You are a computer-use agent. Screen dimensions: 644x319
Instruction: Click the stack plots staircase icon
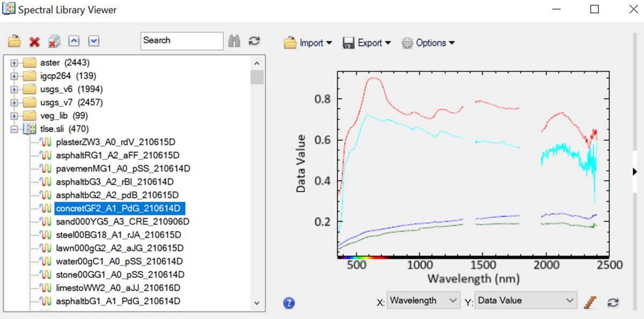tap(590, 302)
